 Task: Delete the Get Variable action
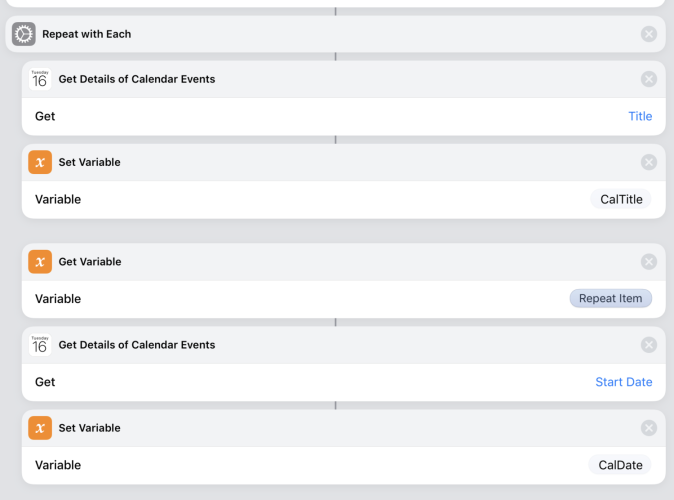pyautogui.click(x=649, y=262)
